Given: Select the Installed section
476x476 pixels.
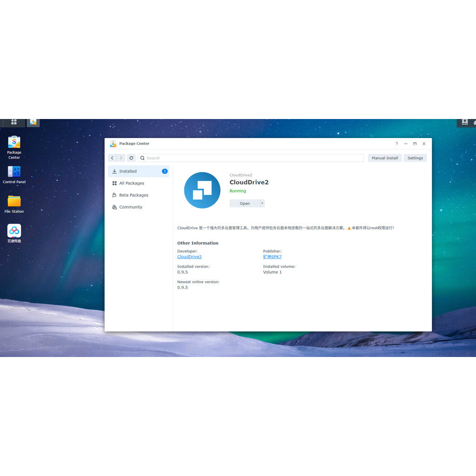Looking at the screenshot, I should (x=139, y=171).
